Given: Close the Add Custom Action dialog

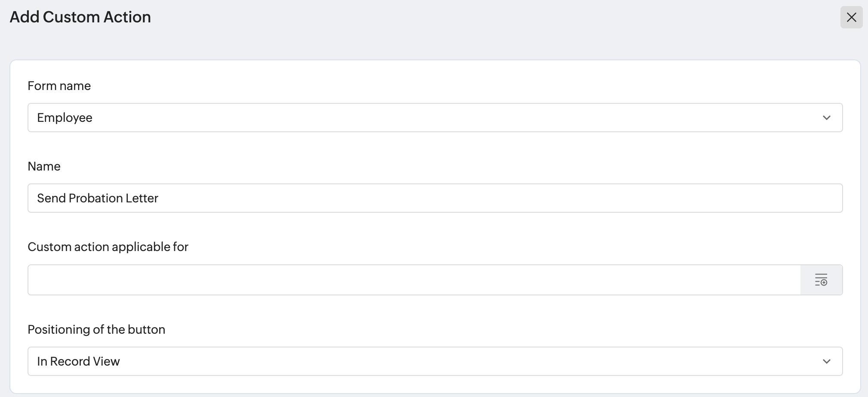Looking at the screenshot, I should (851, 17).
